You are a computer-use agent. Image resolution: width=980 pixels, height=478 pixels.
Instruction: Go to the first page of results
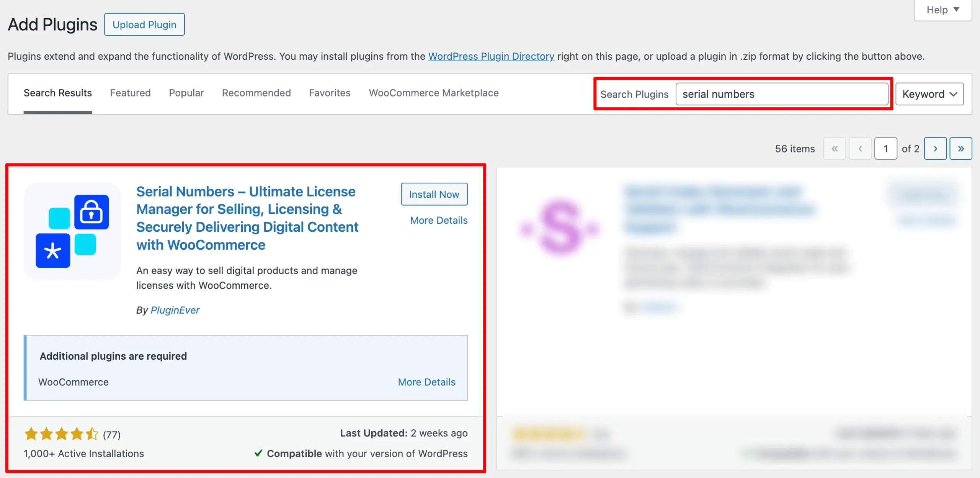[x=835, y=149]
